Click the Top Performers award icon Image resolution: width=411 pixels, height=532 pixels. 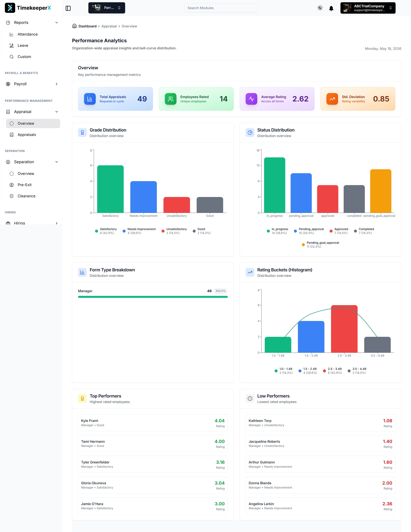[x=82, y=399]
